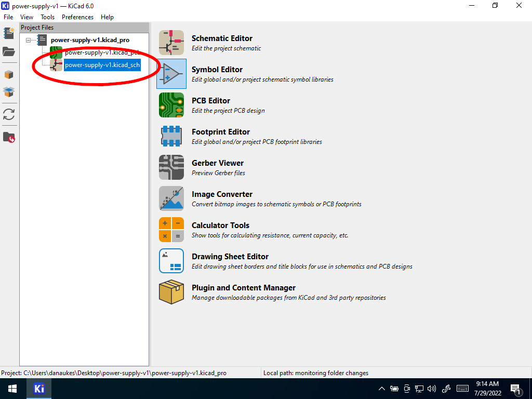
Task: Click Plugin and Content Manager title text
Action: click(x=244, y=288)
